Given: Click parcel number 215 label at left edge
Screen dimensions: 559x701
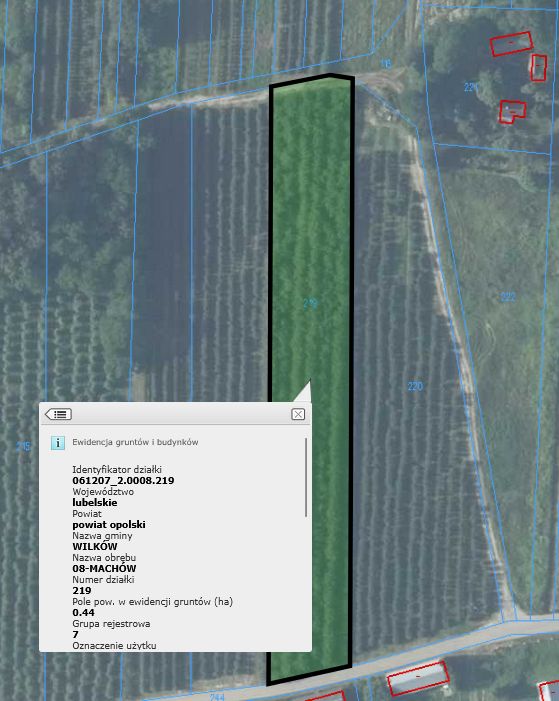Looking at the screenshot, I should coord(23,446).
